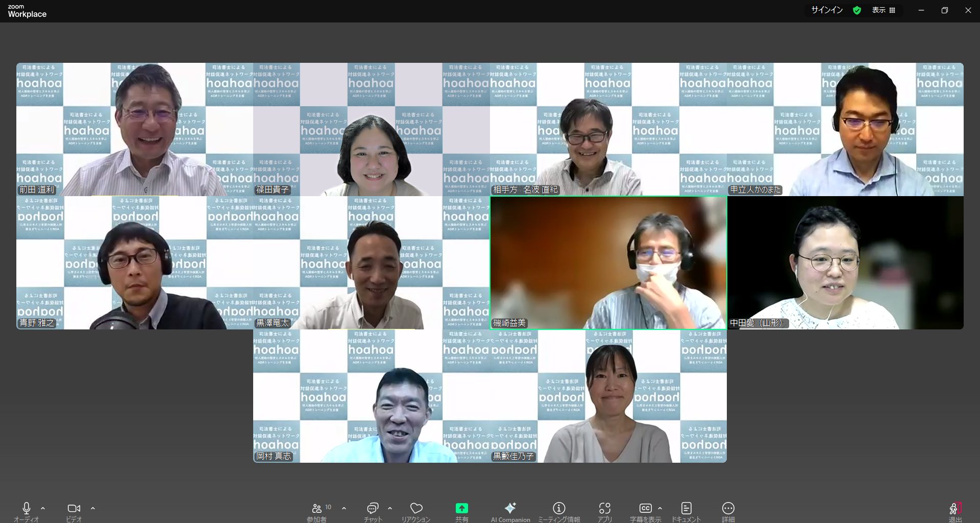
Task: Open the more details menu
Action: 728,509
